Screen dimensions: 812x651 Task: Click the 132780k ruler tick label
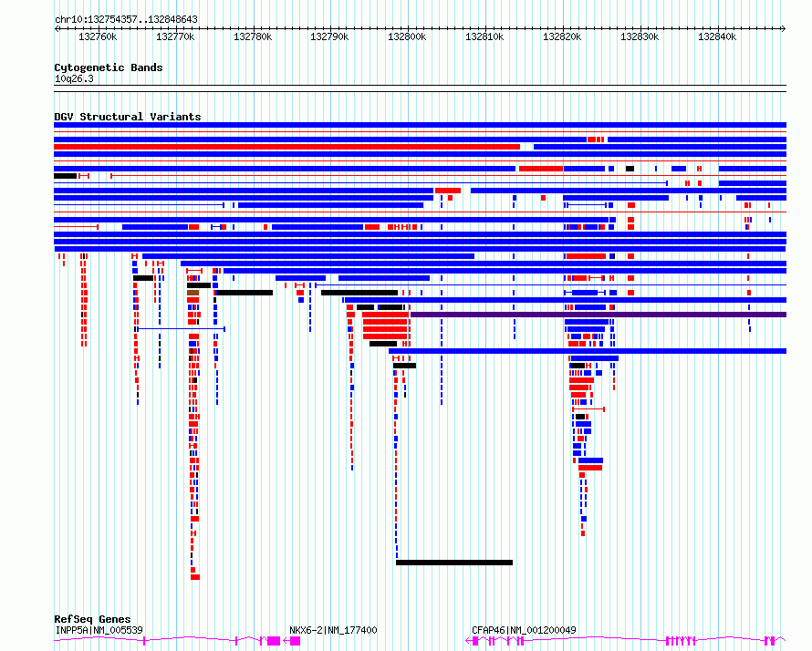tap(253, 36)
